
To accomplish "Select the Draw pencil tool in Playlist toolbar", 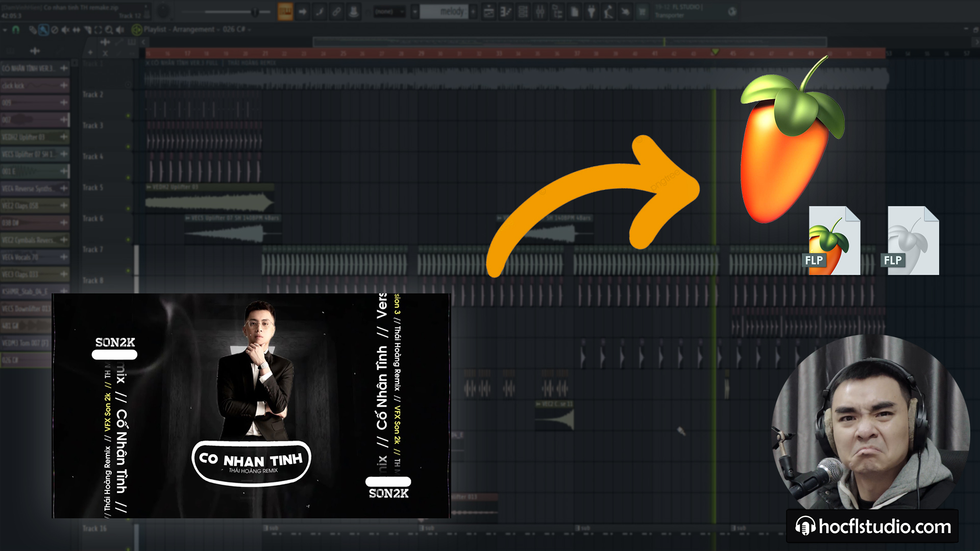I will pyautogui.click(x=33, y=30).
